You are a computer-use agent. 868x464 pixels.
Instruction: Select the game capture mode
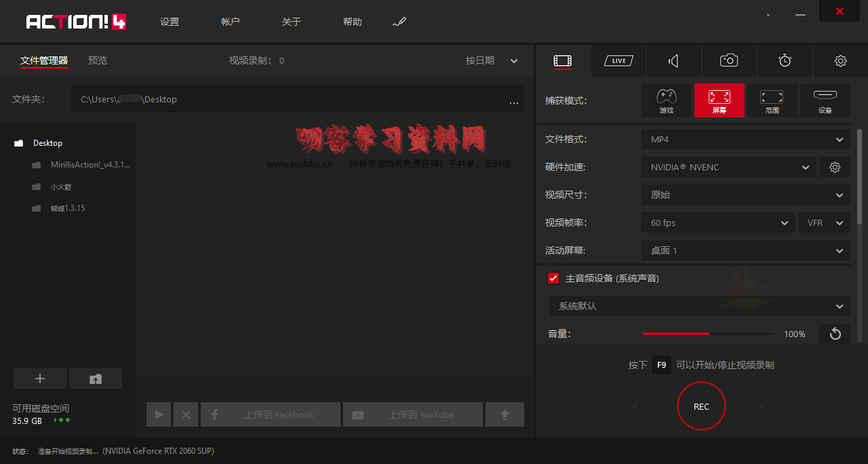pyautogui.click(x=667, y=100)
